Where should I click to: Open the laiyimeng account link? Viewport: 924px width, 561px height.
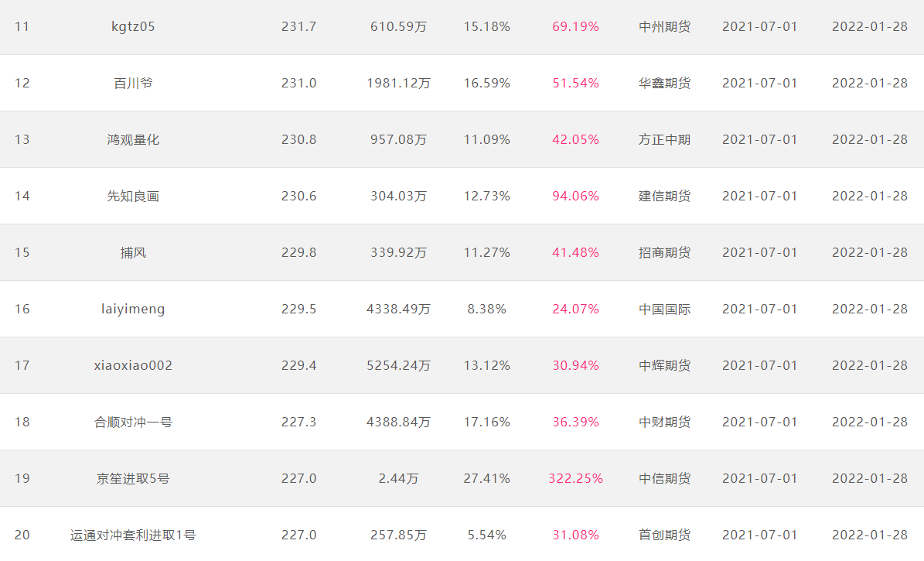[133, 309]
